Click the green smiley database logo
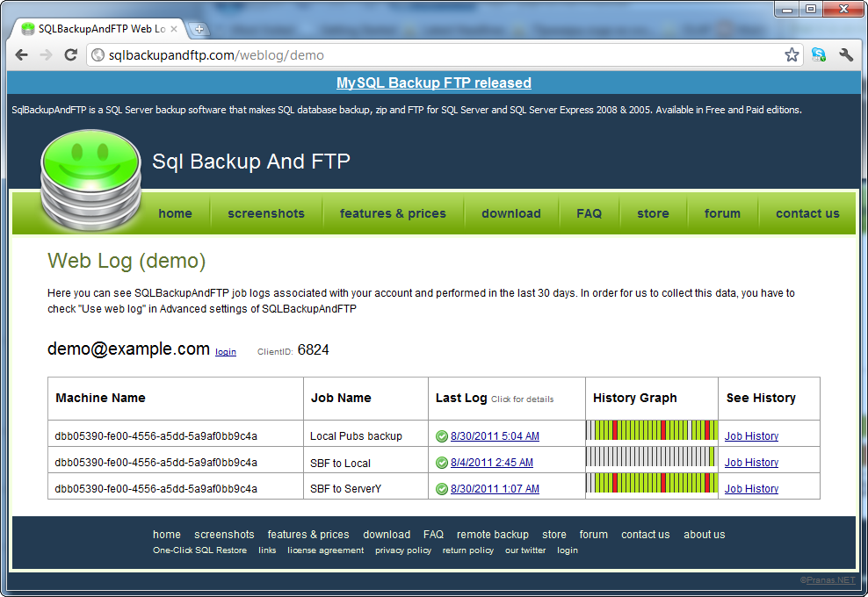This screenshot has width=868, height=597. coord(90,182)
